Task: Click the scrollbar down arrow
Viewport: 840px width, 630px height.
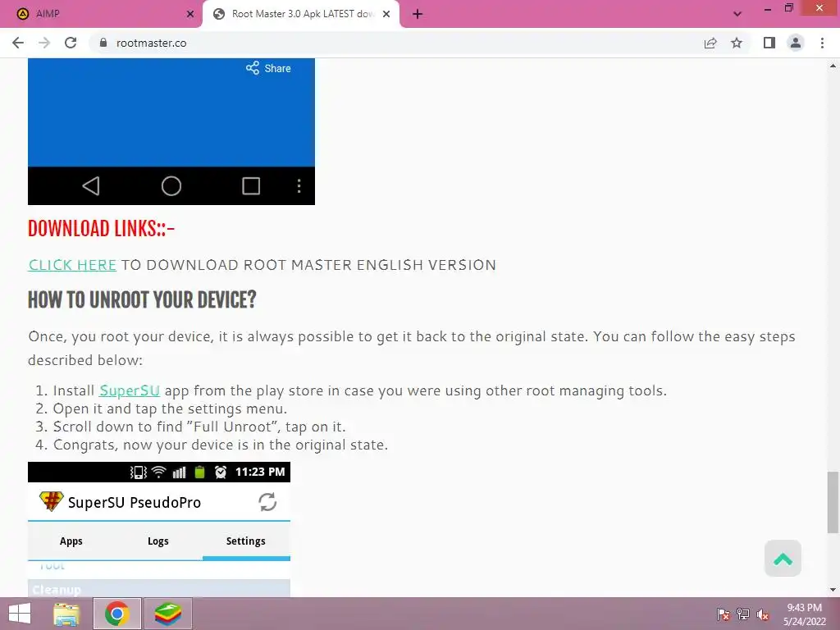Action: [833, 590]
